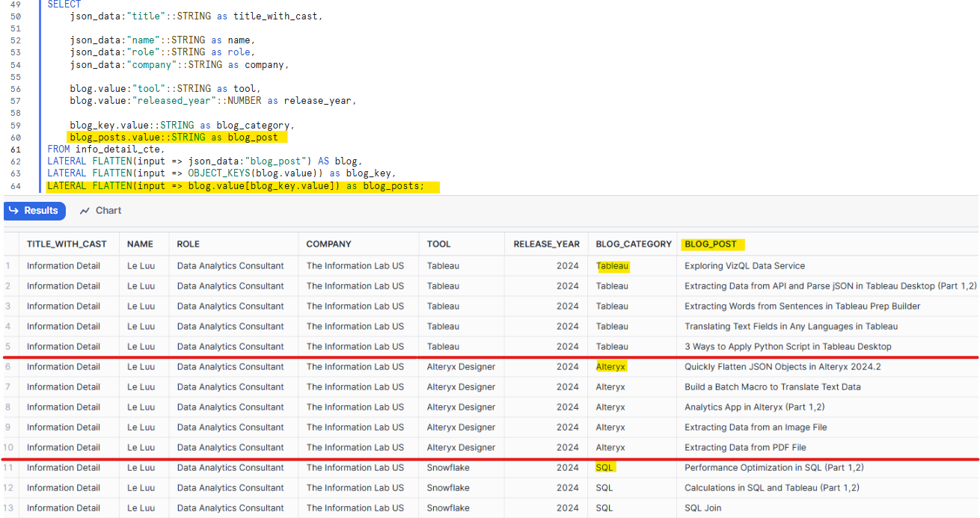Click 'Build a Batch Macro to Translate Text Data'

pyautogui.click(x=772, y=387)
